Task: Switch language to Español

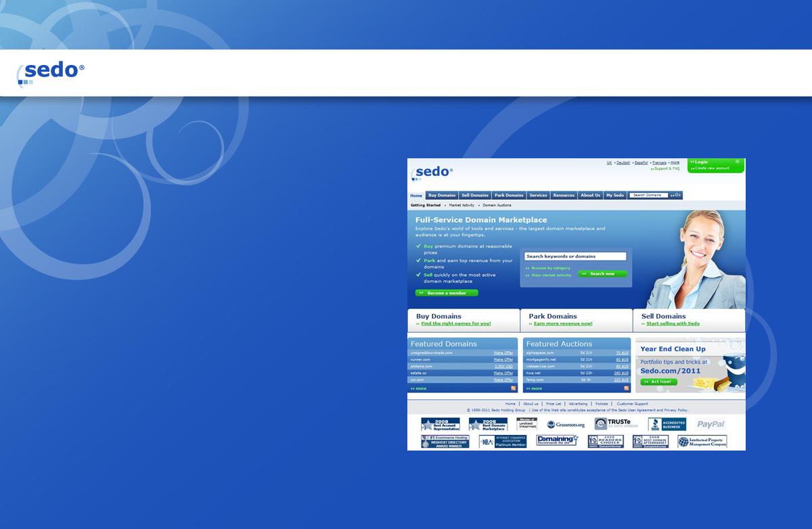Action: click(x=641, y=163)
